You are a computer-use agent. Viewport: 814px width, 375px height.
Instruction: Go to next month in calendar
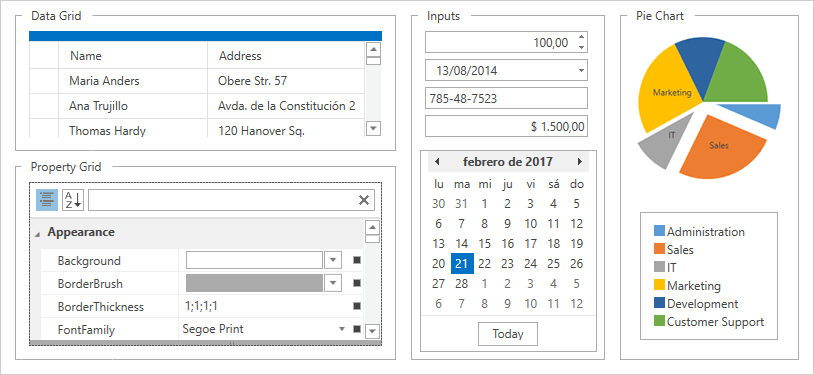tap(580, 162)
